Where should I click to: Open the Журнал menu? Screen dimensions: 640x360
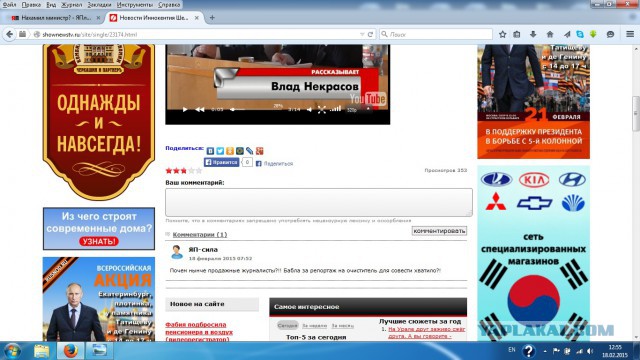[71, 5]
